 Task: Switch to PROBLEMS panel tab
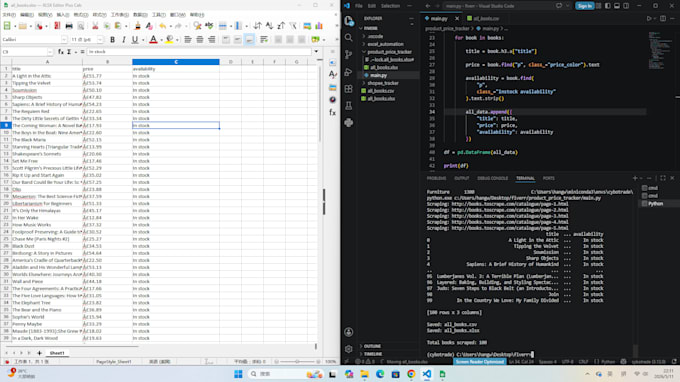pyautogui.click(x=436, y=178)
